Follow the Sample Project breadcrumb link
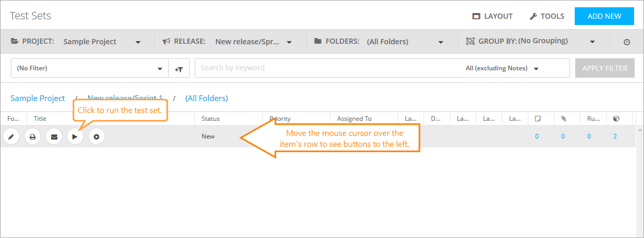Screen dimensions: 644x238 38,98
